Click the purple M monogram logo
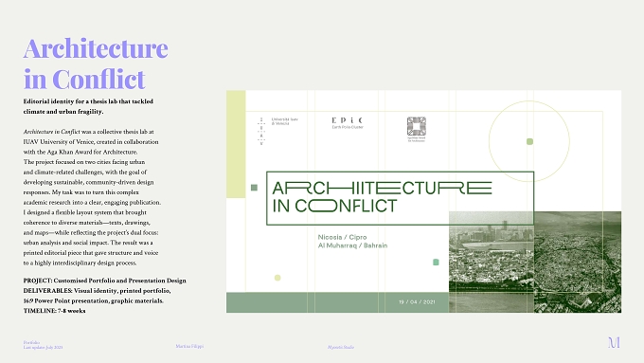 [614, 342]
